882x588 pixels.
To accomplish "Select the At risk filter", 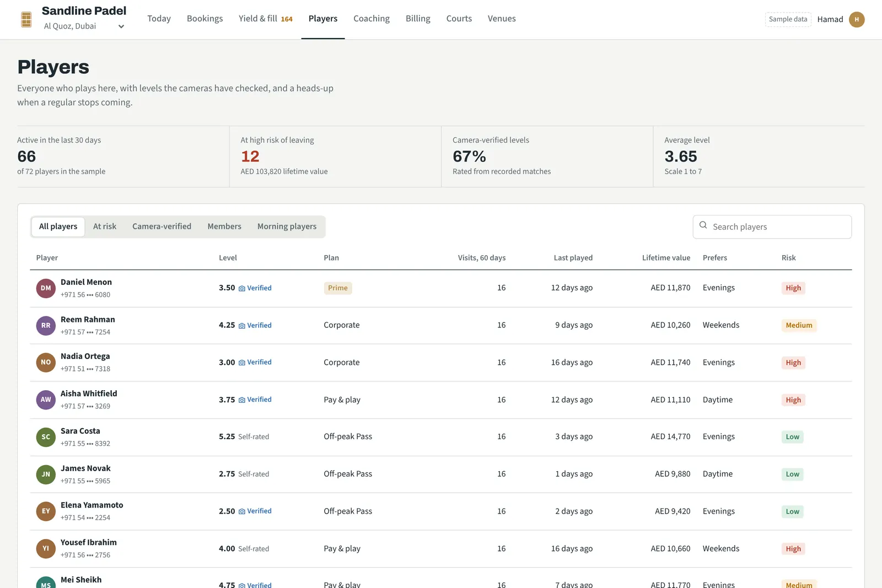I will [x=105, y=226].
